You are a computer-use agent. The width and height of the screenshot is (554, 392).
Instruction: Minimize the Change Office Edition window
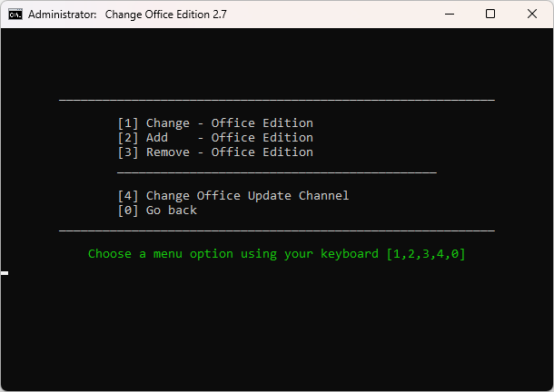pyautogui.click(x=450, y=15)
